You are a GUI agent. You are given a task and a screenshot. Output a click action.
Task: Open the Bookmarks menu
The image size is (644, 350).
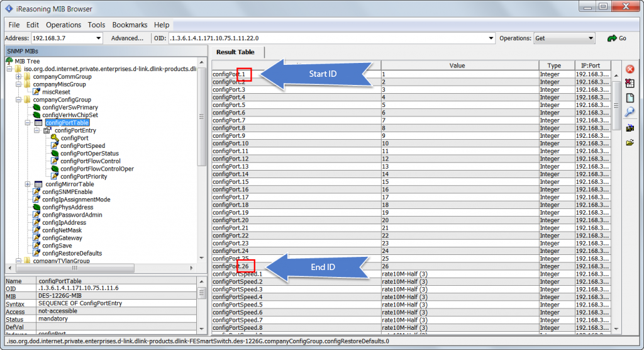(x=130, y=25)
